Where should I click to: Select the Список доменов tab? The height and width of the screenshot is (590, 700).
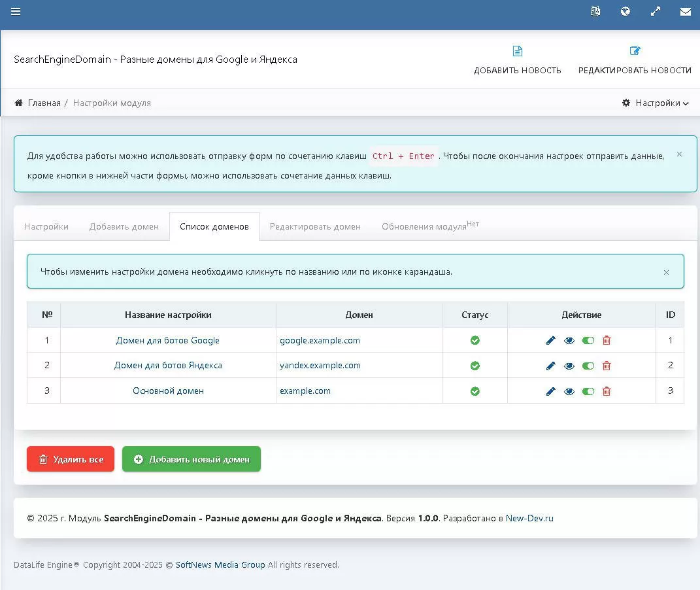point(214,226)
